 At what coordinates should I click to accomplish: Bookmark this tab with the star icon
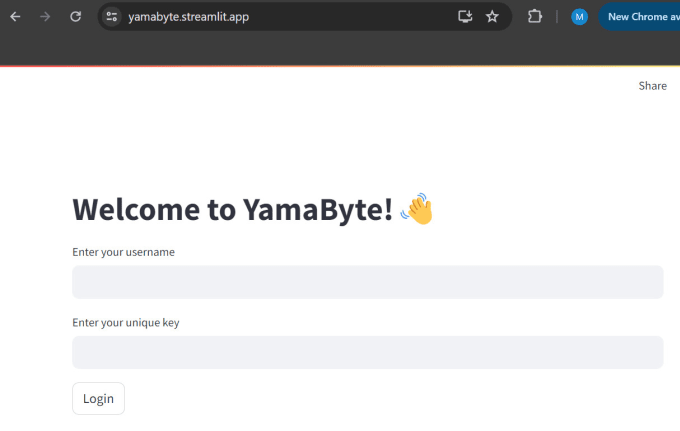click(492, 17)
